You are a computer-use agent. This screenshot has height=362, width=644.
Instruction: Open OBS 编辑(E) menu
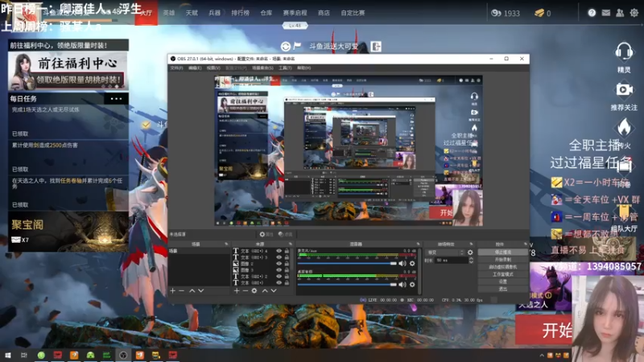click(x=195, y=68)
